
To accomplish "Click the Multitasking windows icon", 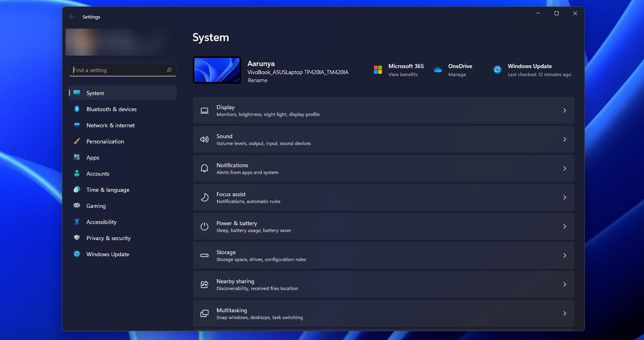I will (204, 313).
